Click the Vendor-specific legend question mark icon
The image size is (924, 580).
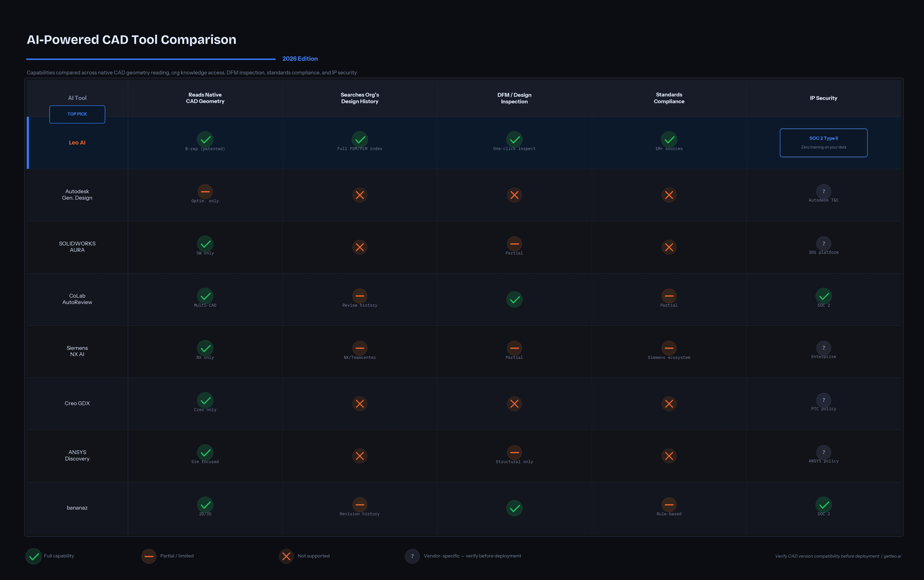pos(412,556)
